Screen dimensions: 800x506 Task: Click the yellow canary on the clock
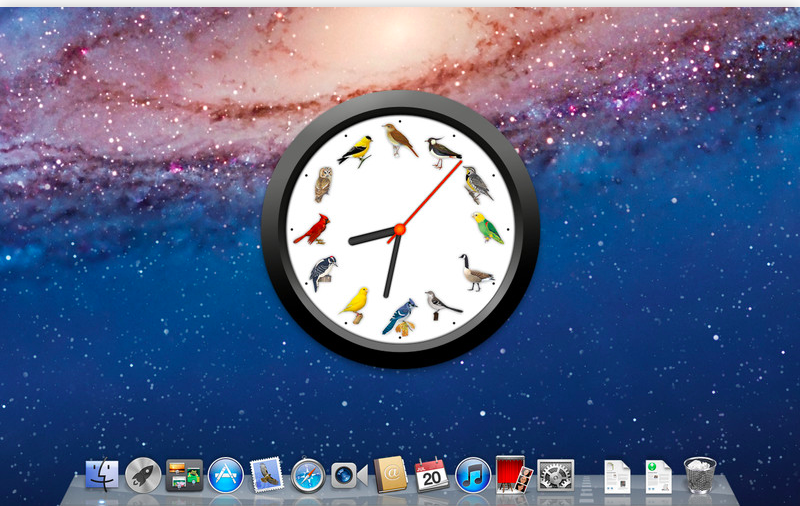[x=355, y=305]
